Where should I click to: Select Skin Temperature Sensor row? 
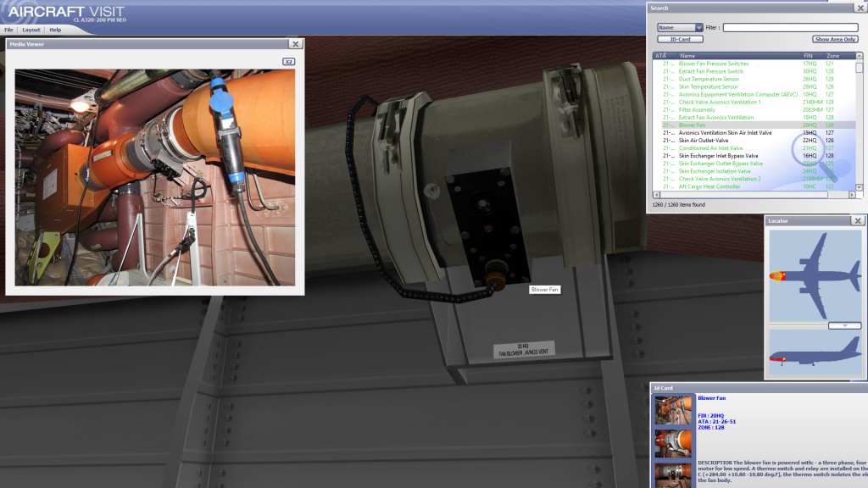coord(755,87)
